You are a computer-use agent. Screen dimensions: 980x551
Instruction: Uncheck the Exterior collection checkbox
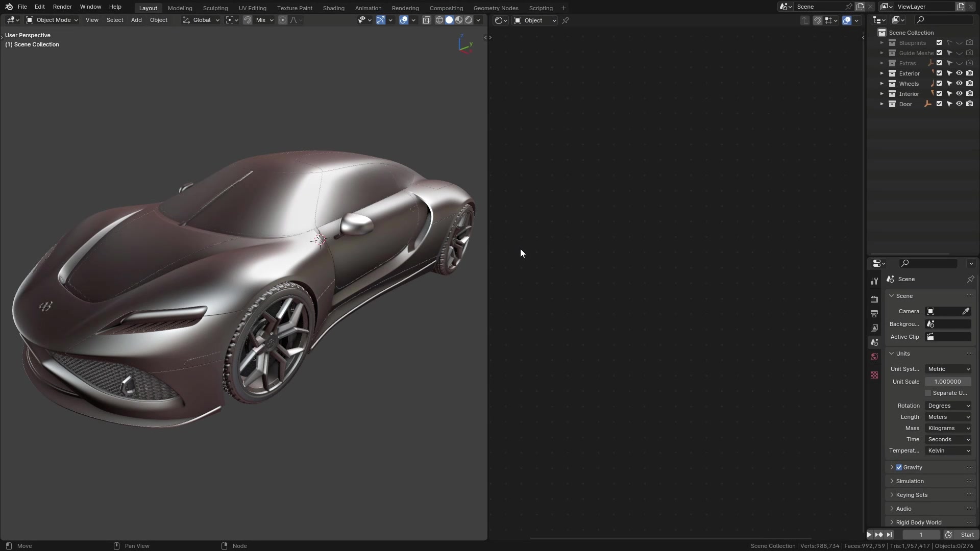pos(939,73)
